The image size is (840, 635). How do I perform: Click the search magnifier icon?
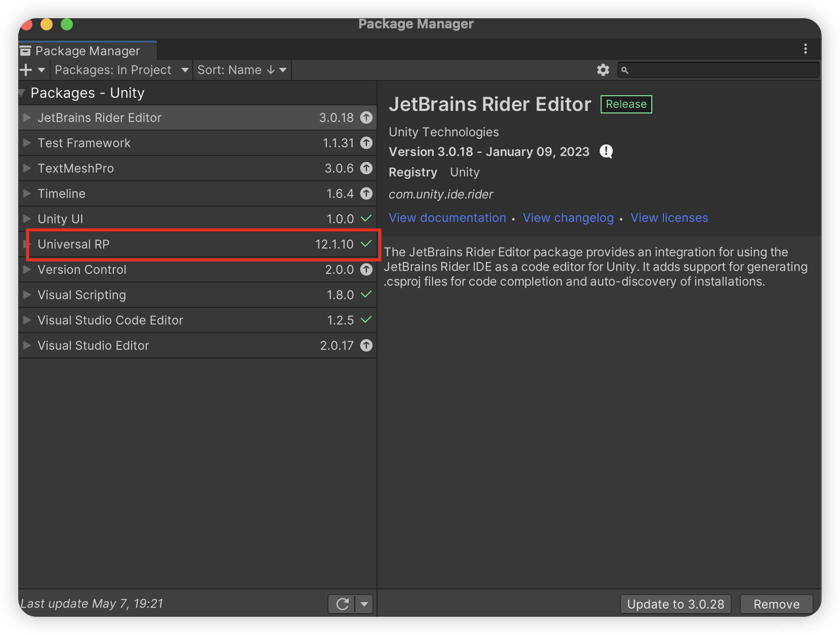(x=625, y=70)
